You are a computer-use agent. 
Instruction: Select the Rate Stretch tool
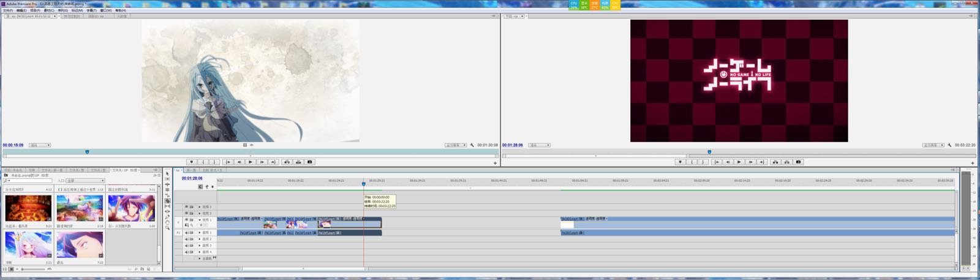(167, 195)
